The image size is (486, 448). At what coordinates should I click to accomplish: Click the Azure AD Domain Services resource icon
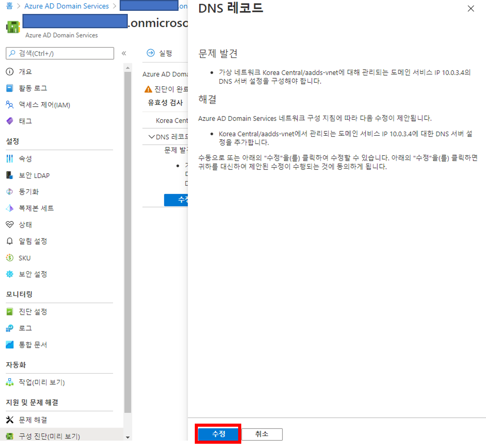pyautogui.click(x=13, y=27)
